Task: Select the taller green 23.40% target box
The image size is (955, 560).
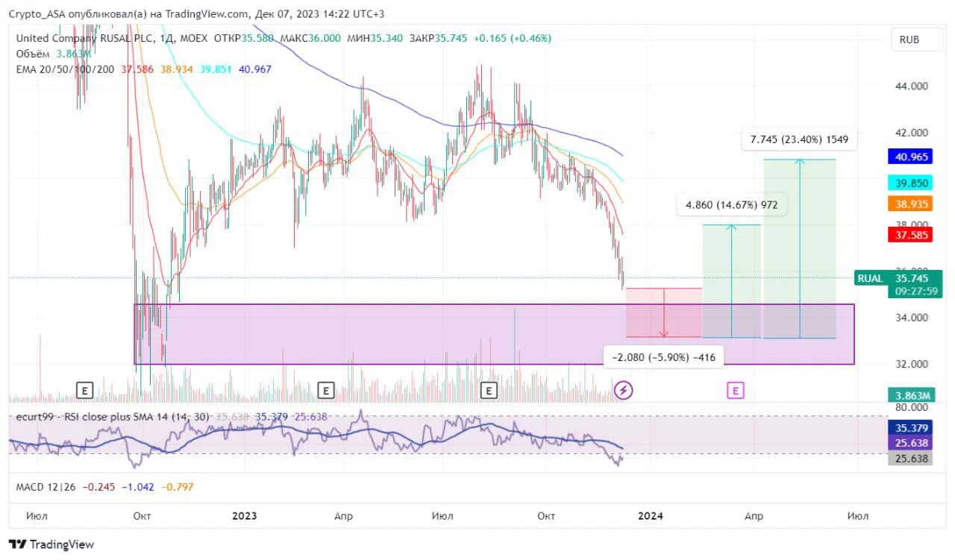Action: pyautogui.click(x=800, y=248)
